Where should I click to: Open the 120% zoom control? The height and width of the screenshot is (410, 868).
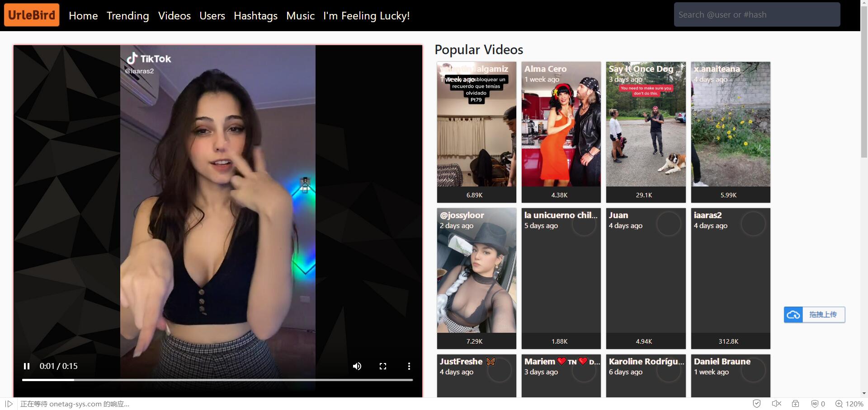click(849, 404)
